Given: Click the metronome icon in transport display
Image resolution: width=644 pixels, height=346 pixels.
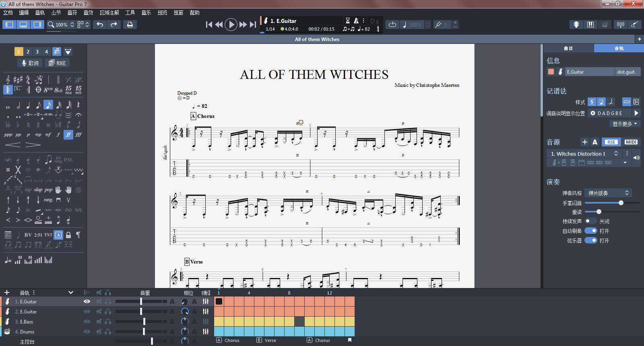Looking at the screenshot, I should (x=356, y=21).
